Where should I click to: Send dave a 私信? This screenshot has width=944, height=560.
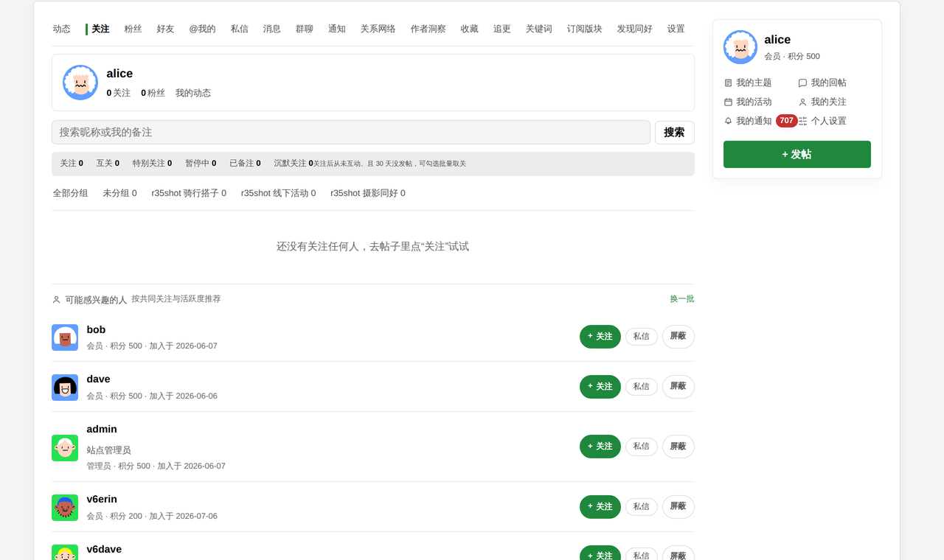[x=641, y=387]
